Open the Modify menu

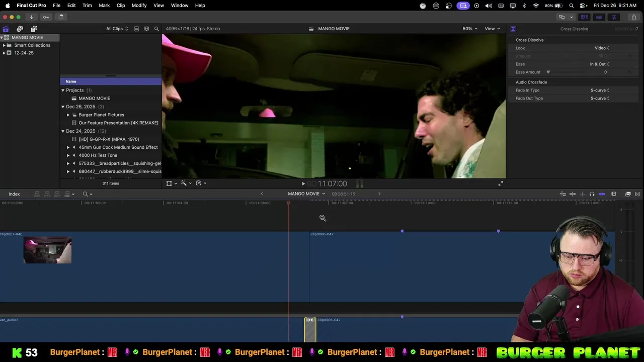click(139, 6)
